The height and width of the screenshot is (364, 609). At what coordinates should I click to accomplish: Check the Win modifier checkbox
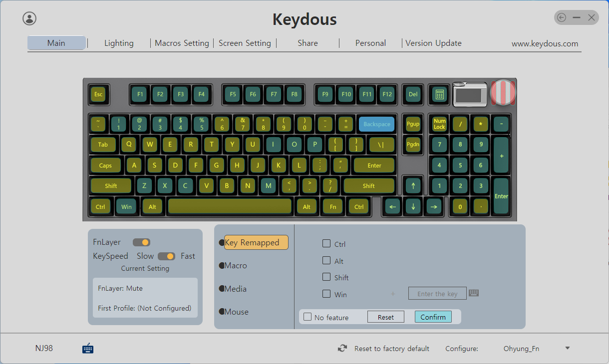point(326,294)
